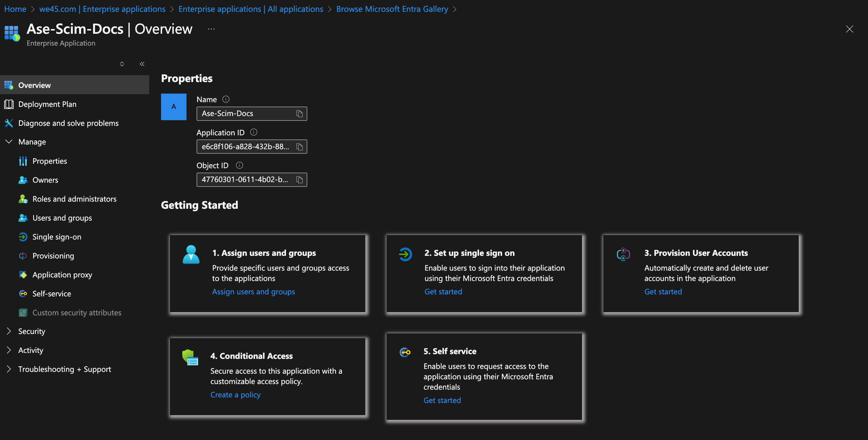
Task: Copy the Application ID value
Action: (300, 147)
